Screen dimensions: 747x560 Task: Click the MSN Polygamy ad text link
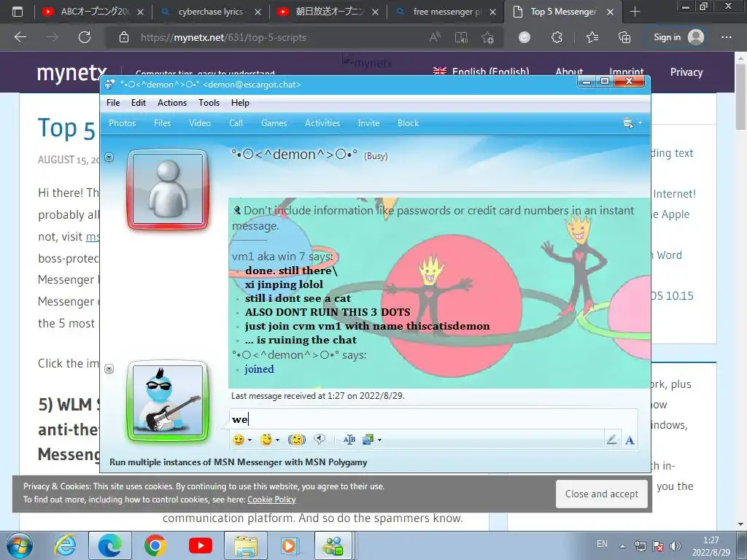click(x=239, y=462)
